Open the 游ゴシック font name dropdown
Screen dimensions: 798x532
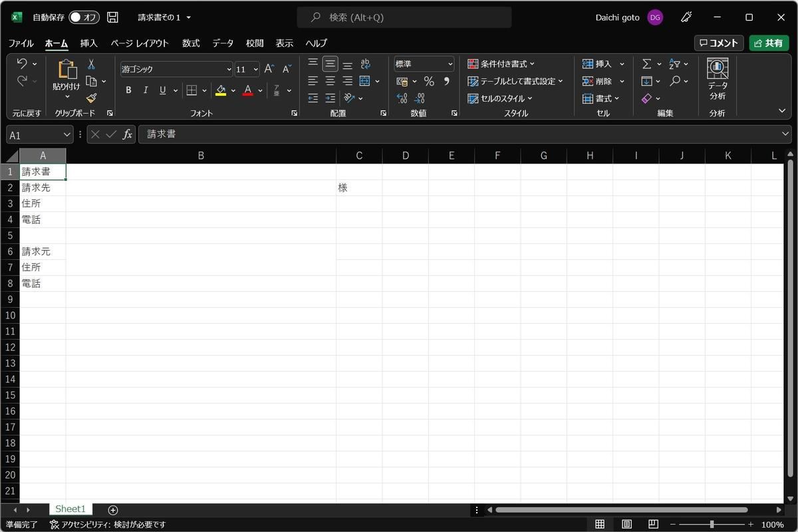click(229, 69)
